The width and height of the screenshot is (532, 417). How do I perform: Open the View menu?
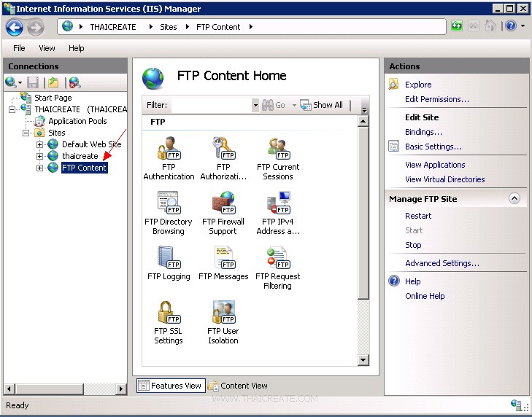(47, 48)
